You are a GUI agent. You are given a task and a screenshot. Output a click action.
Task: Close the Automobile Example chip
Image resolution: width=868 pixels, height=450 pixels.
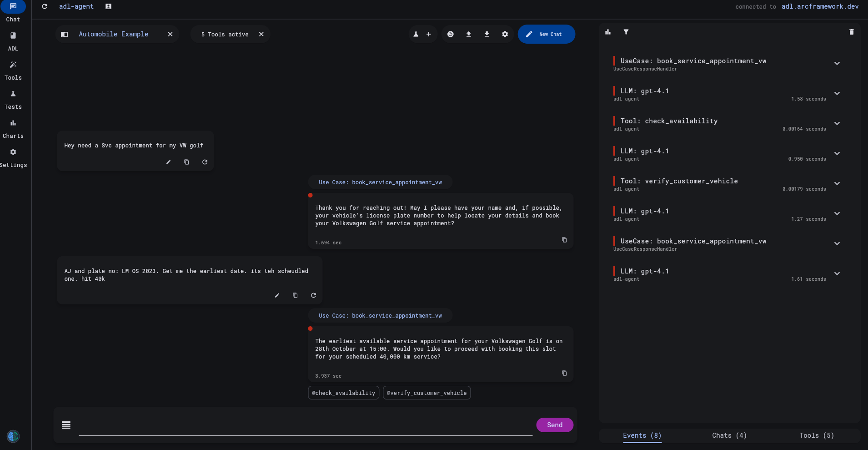(170, 34)
